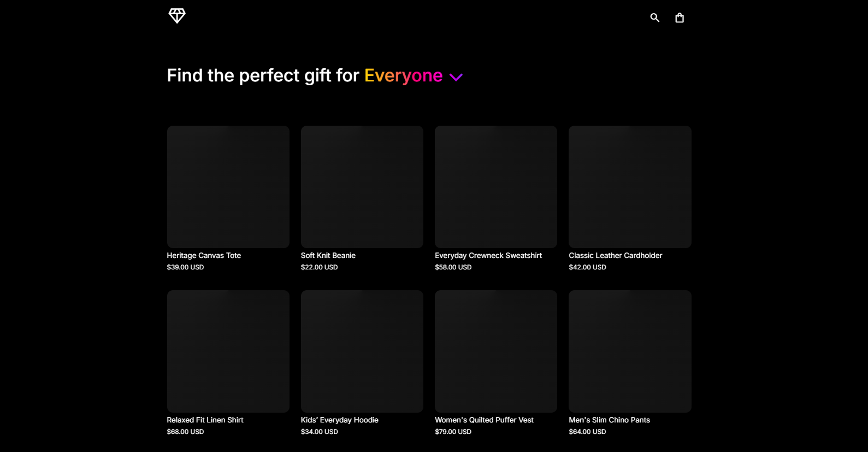Click the Heritage Canvas Tote title link
868x452 pixels.
204,255
